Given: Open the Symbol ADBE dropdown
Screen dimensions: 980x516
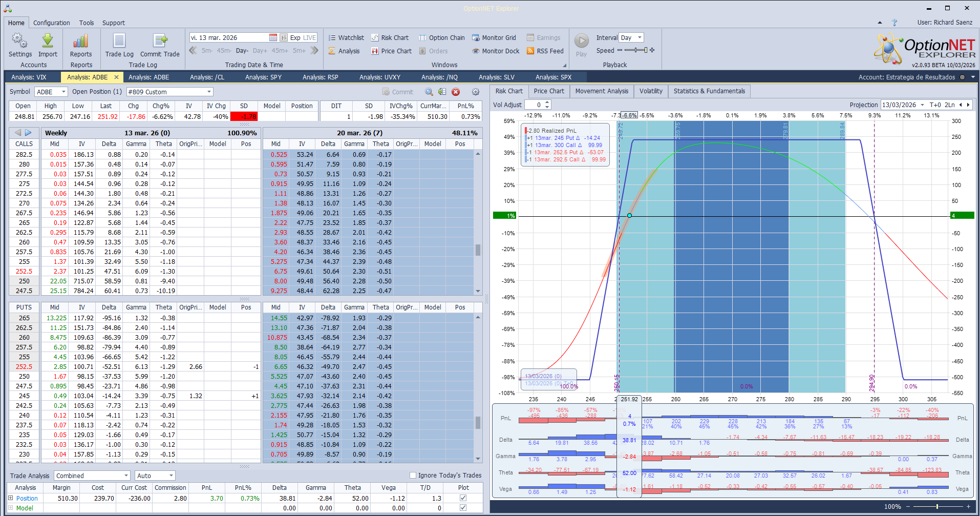Looking at the screenshot, I should 63,92.
